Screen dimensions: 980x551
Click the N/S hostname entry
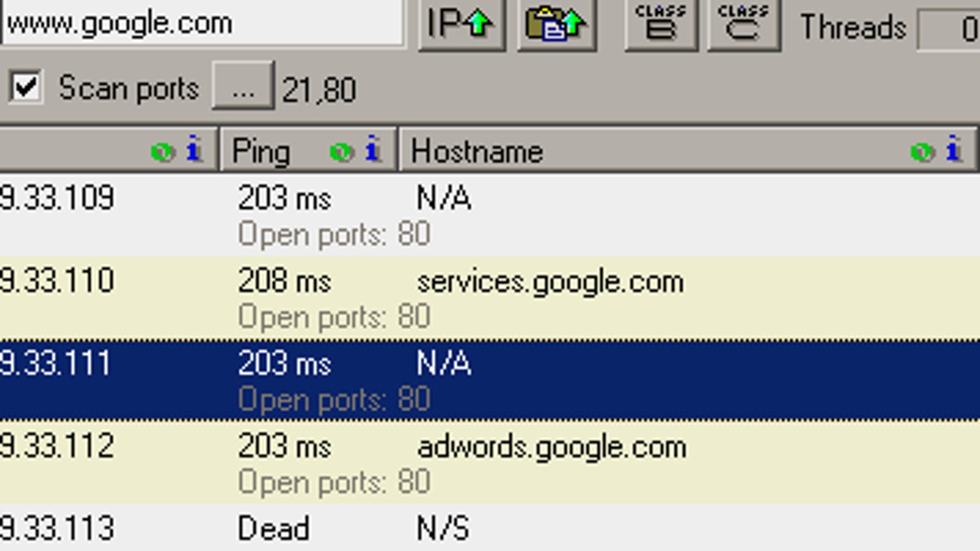click(x=443, y=528)
